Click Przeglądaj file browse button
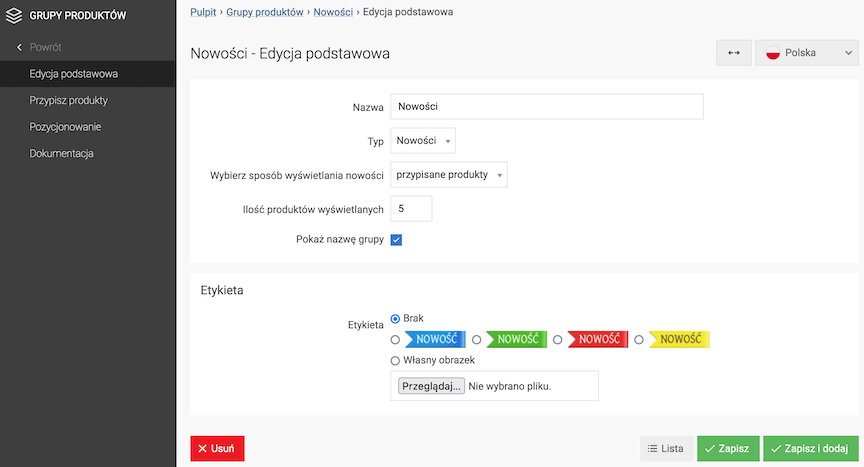 (431, 386)
